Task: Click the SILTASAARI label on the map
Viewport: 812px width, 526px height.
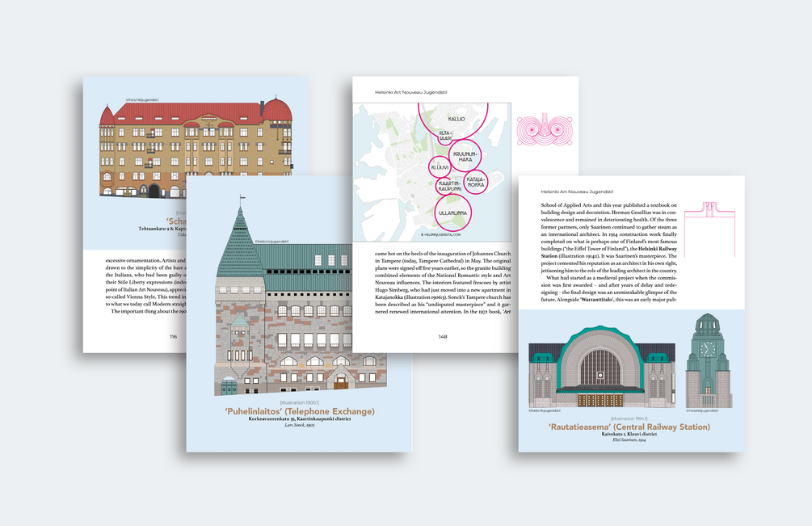Action: click(x=445, y=136)
